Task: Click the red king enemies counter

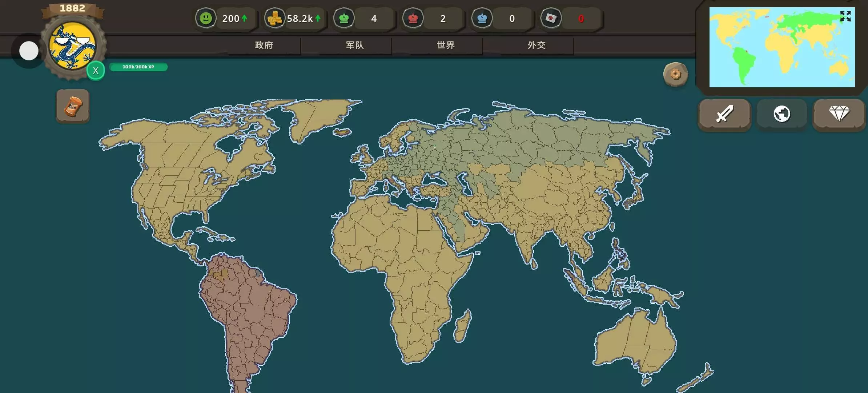Action: [x=413, y=18]
